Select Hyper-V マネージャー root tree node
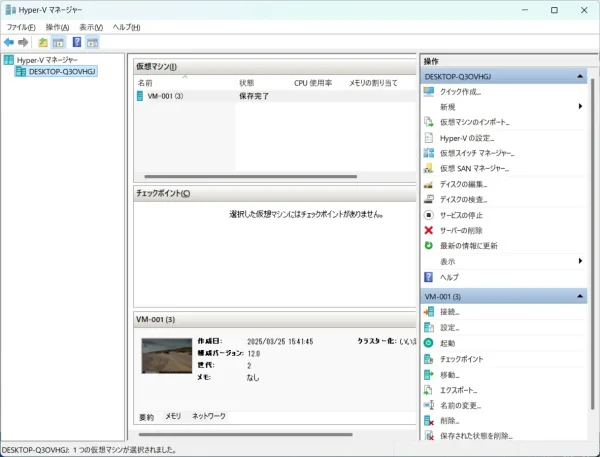The height and width of the screenshot is (457, 600). (x=47, y=60)
